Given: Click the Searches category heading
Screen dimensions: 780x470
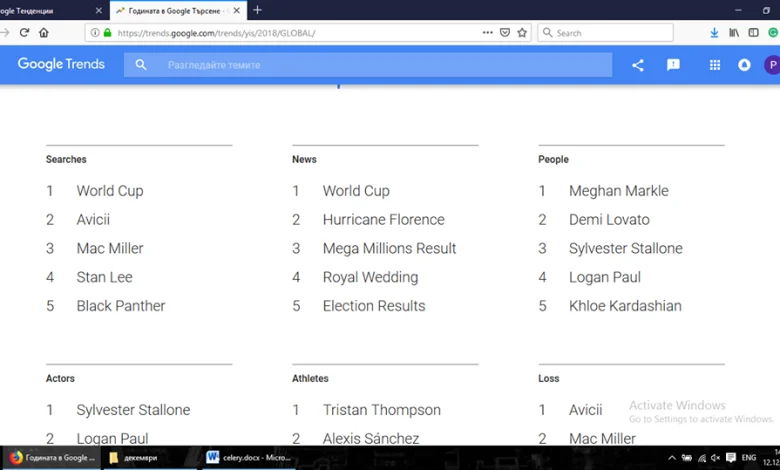Looking at the screenshot, I should 66,159.
